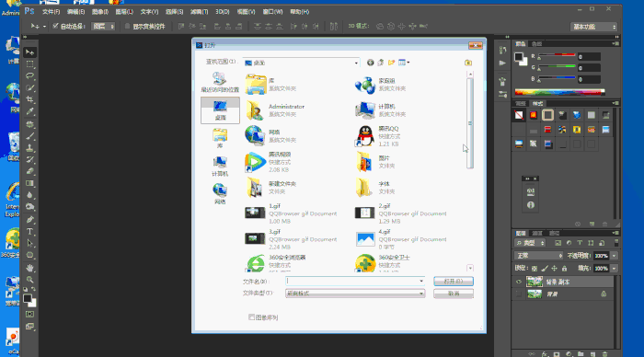Viewport: 644px width, 357px height.
Task: Select the Gradient tool
Action: (29, 183)
